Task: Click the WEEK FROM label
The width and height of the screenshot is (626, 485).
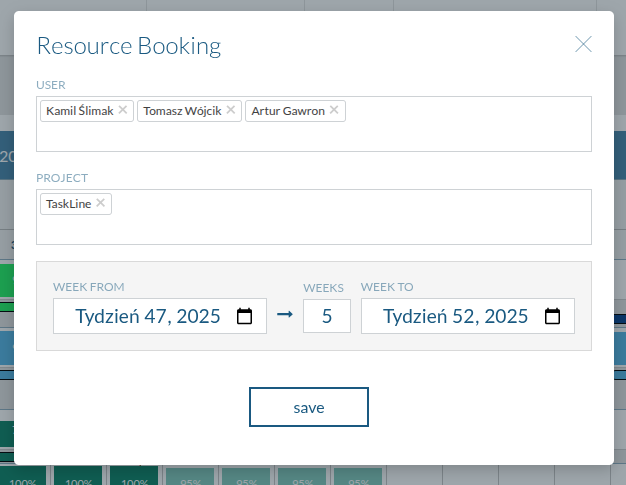Action: pos(89,287)
